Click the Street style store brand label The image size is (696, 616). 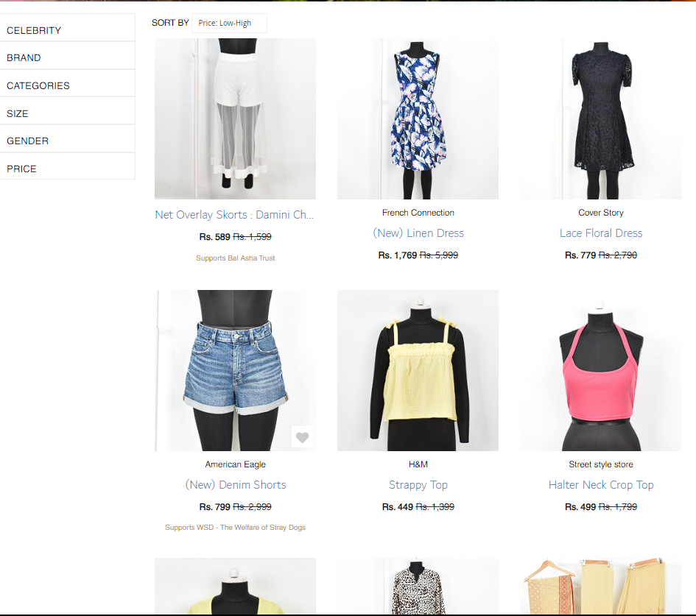601,464
